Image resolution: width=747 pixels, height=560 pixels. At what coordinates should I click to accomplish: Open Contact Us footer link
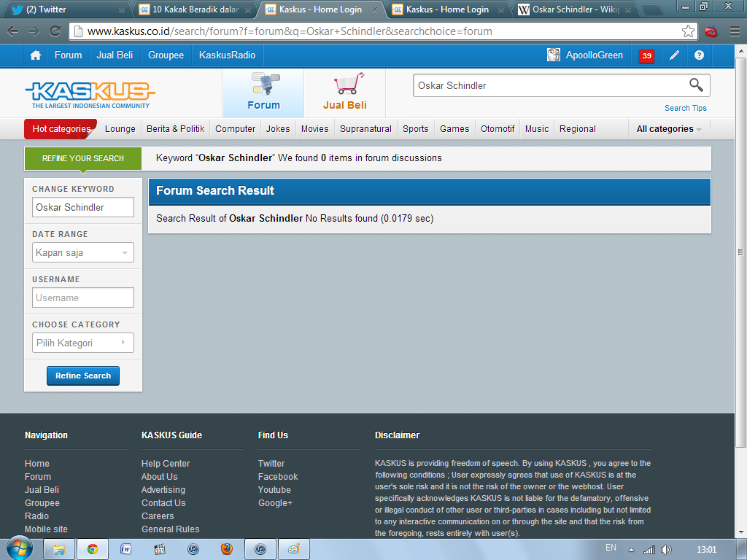pyautogui.click(x=163, y=503)
